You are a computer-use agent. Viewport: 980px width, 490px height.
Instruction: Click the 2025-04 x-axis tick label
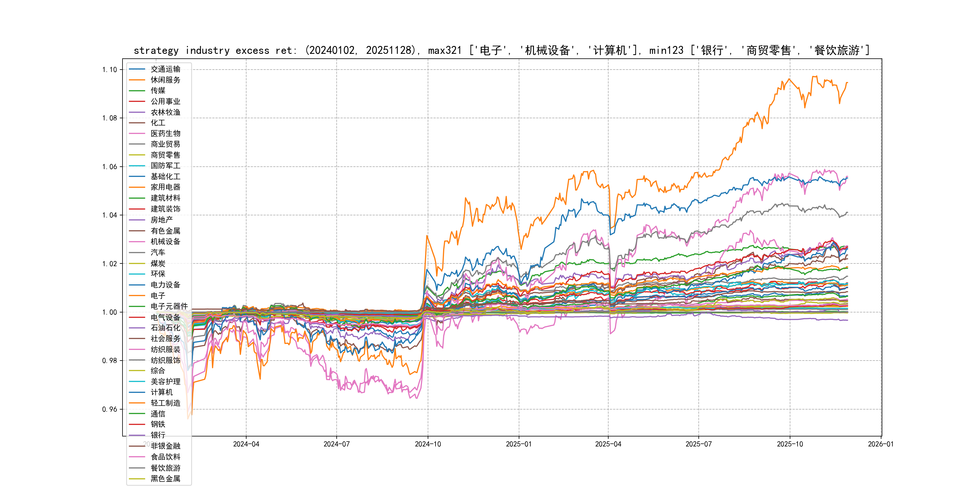pyautogui.click(x=608, y=444)
